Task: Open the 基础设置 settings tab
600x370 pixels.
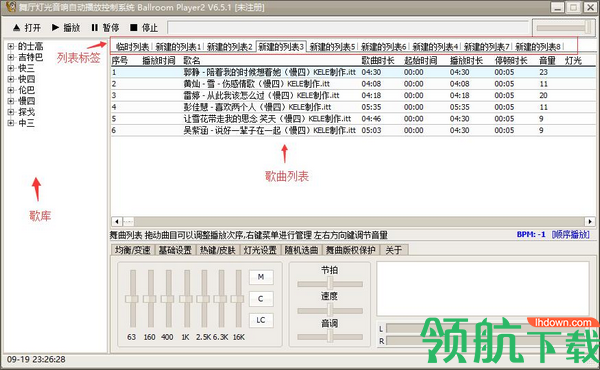Action: (175, 250)
